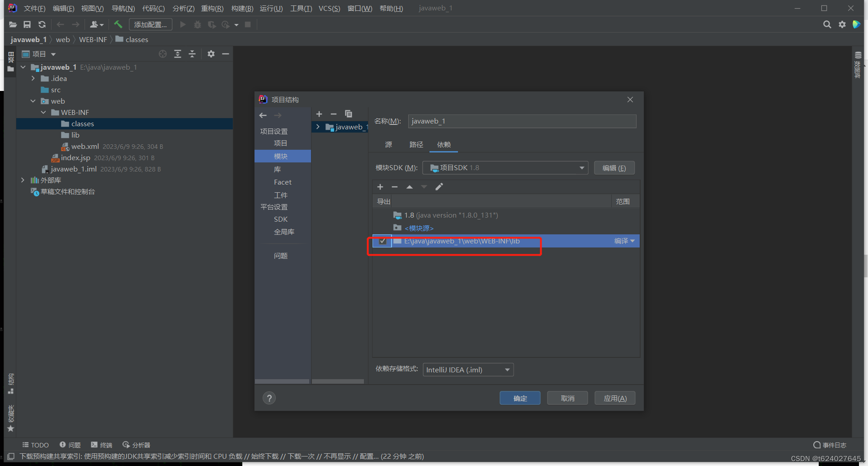Click the 名称 input field javaweb_1
The height and width of the screenshot is (466, 868).
coord(522,121)
